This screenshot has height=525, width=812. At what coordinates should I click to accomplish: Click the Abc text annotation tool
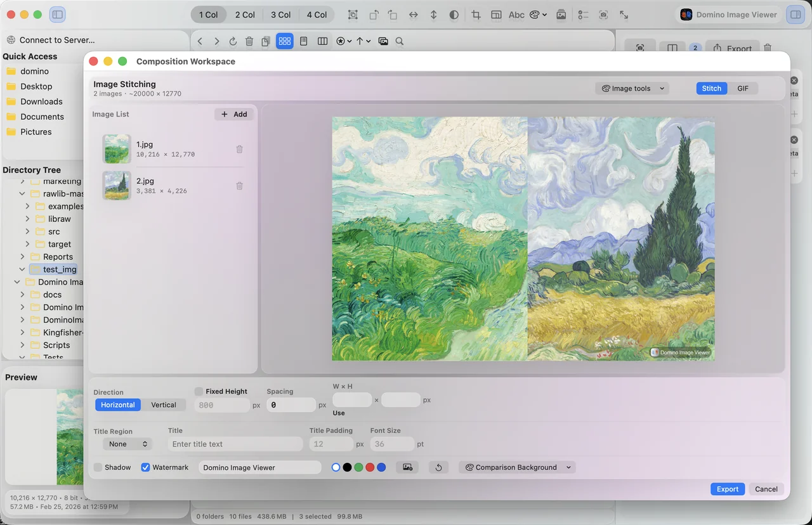pos(516,15)
